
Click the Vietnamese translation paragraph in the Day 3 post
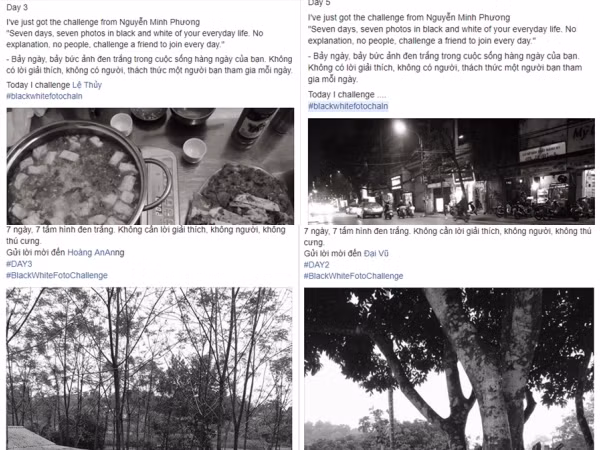coord(149,65)
